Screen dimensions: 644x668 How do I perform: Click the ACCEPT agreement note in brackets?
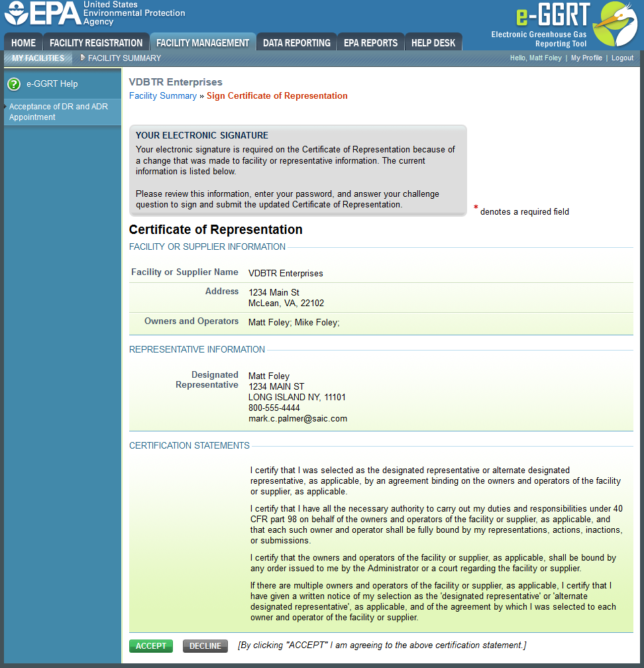coord(382,645)
